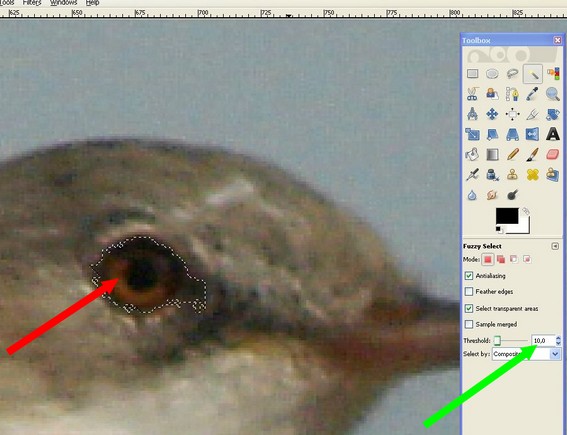Viewport: 567px width, 435px height.
Task: Select the Color Picker eyedropper tool
Action: click(533, 94)
